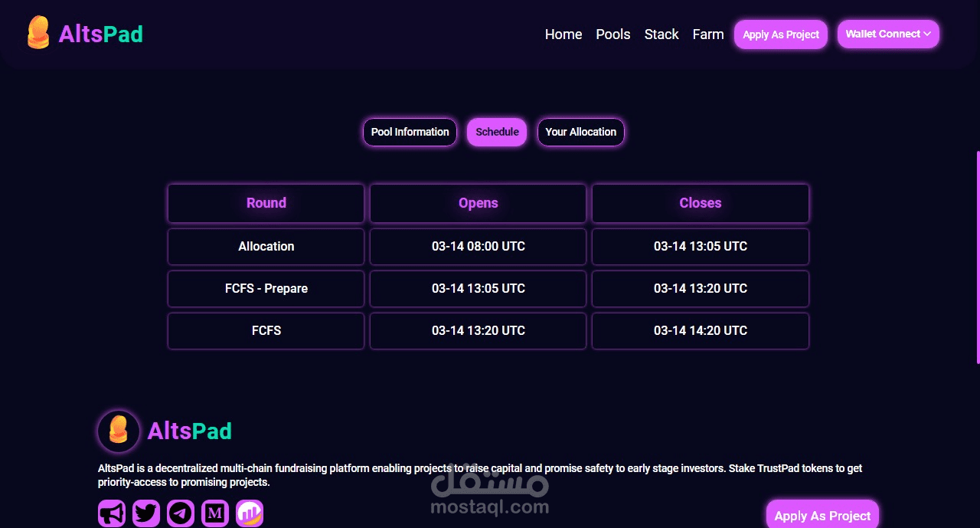Click the footer Apply As Project button
This screenshot has height=528, width=980.
point(822,516)
